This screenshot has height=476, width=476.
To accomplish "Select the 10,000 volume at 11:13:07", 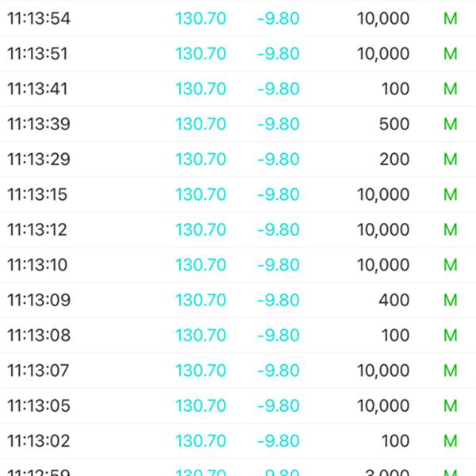I will pos(383,371).
